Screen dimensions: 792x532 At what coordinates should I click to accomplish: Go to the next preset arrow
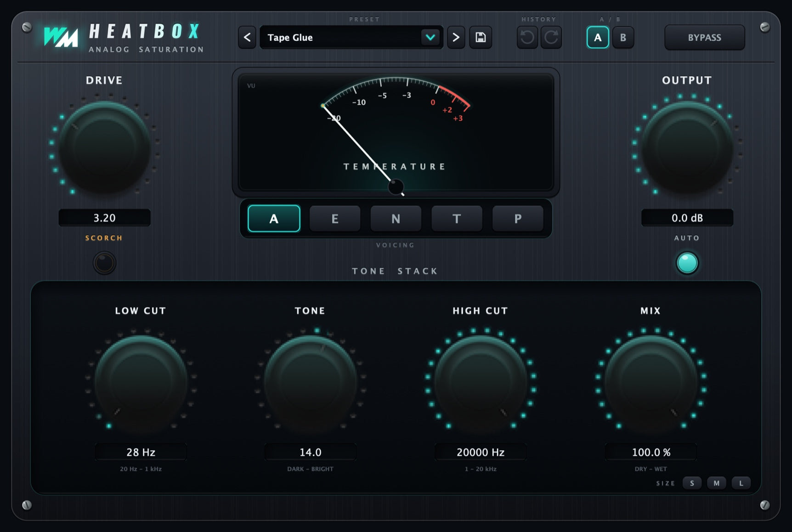(456, 37)
